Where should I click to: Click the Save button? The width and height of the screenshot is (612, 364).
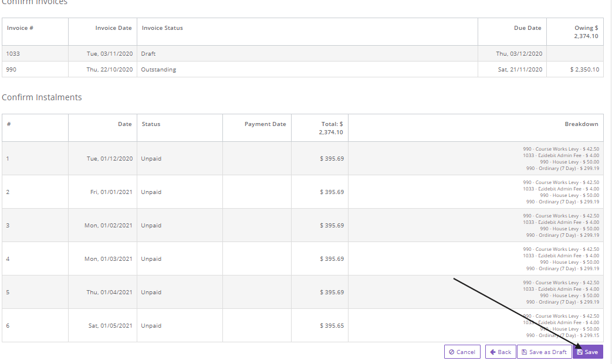coord(587,352)
